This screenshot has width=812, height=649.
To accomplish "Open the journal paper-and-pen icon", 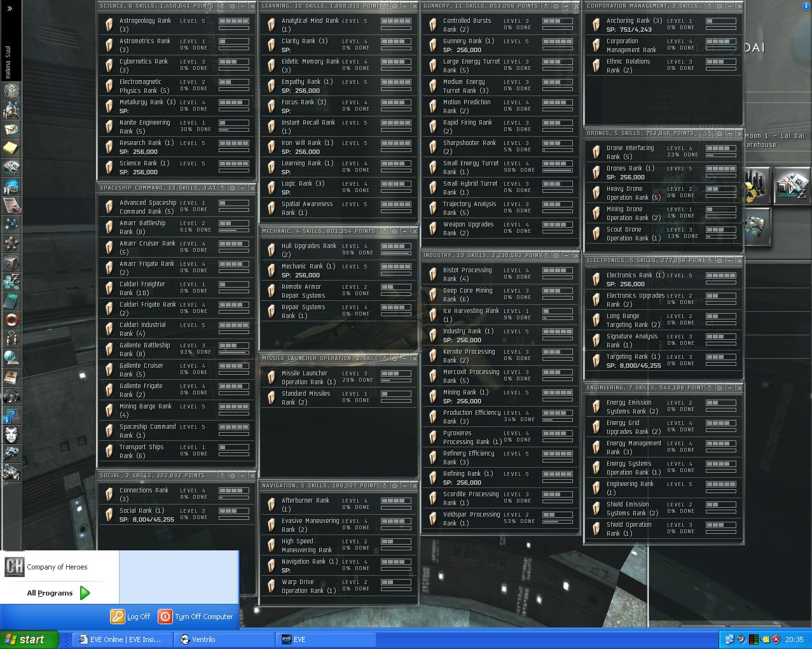I will pyautogui.click(x=11, y=206).
